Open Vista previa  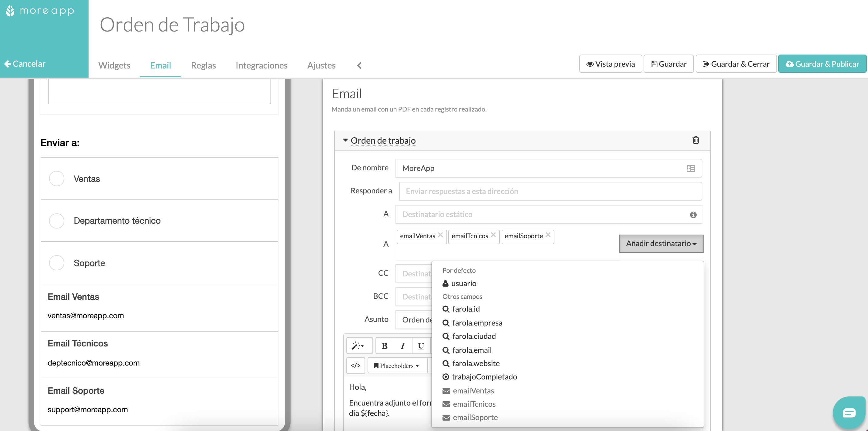tap(610, 64)
